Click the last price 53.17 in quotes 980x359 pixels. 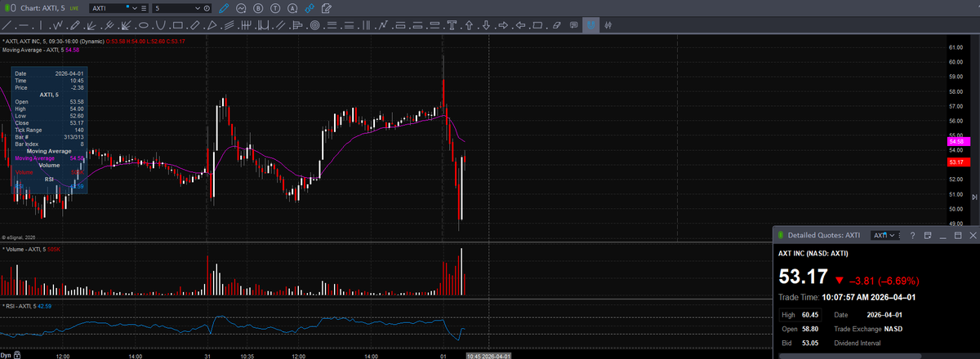[x=802, y=278]
